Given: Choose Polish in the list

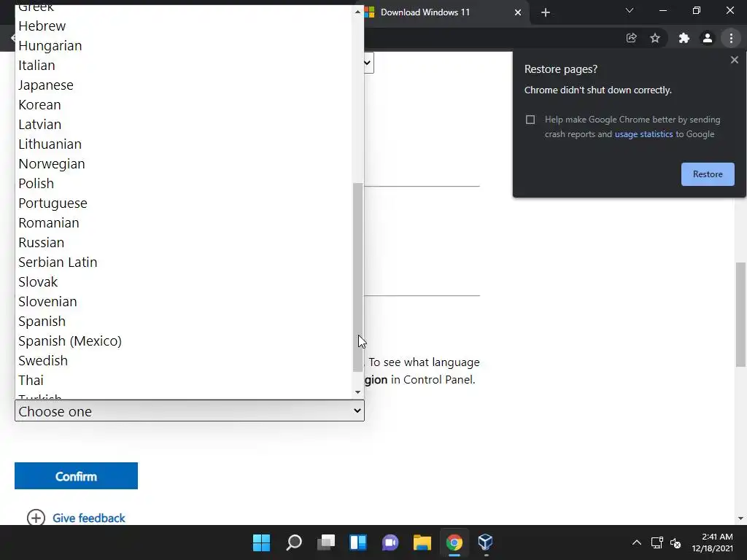Looking at the screenshot, I should 183,183.
